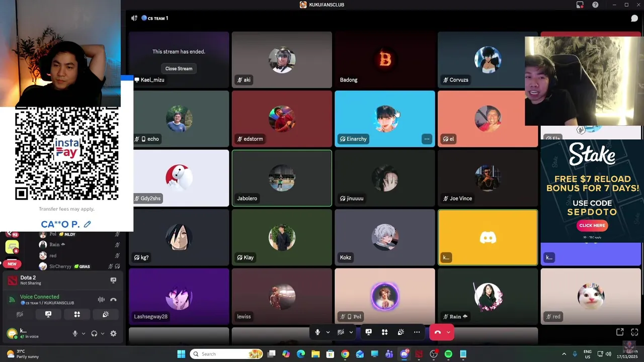
Task: Click edit pencil next to CA**O P.
Action: coord(88,224)
